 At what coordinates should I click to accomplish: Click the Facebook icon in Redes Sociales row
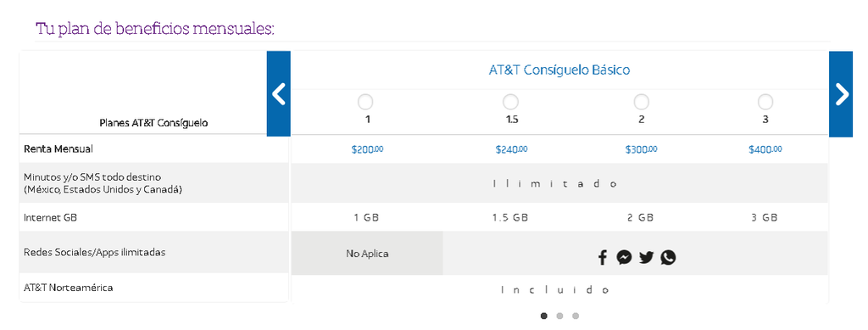click(603, 257)
